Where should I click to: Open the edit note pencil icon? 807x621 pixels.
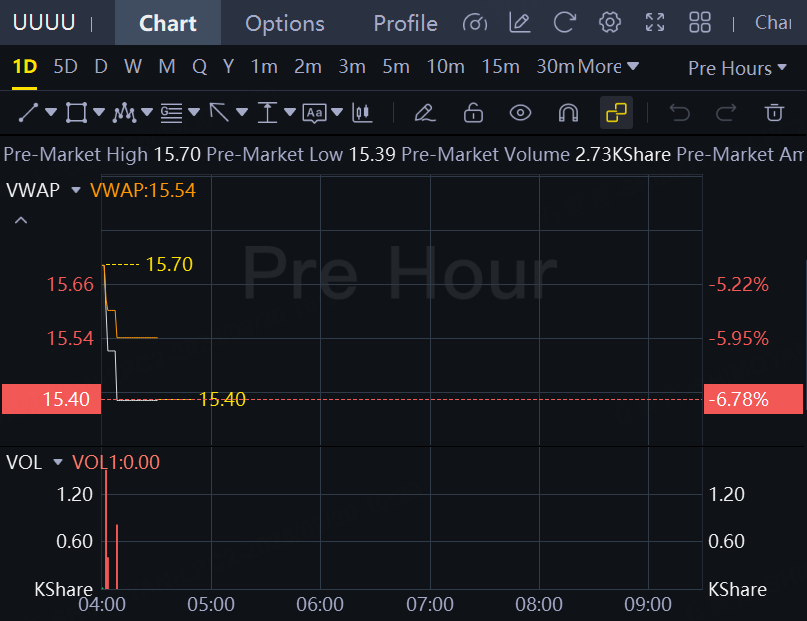(x=519, y=23)
